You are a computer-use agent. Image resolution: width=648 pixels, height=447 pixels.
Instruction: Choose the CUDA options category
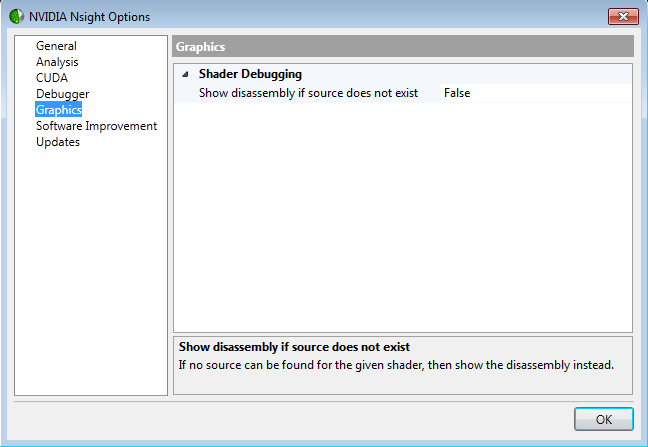52,78
